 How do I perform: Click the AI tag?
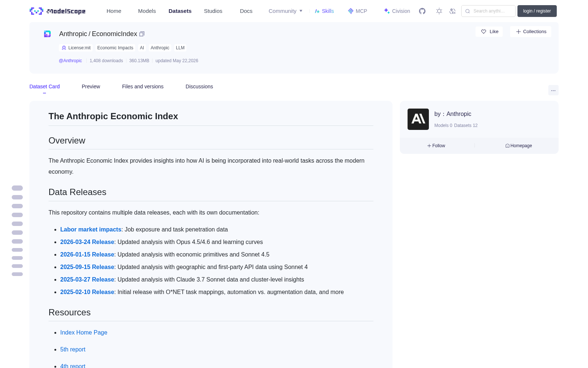tap(142, 48)
